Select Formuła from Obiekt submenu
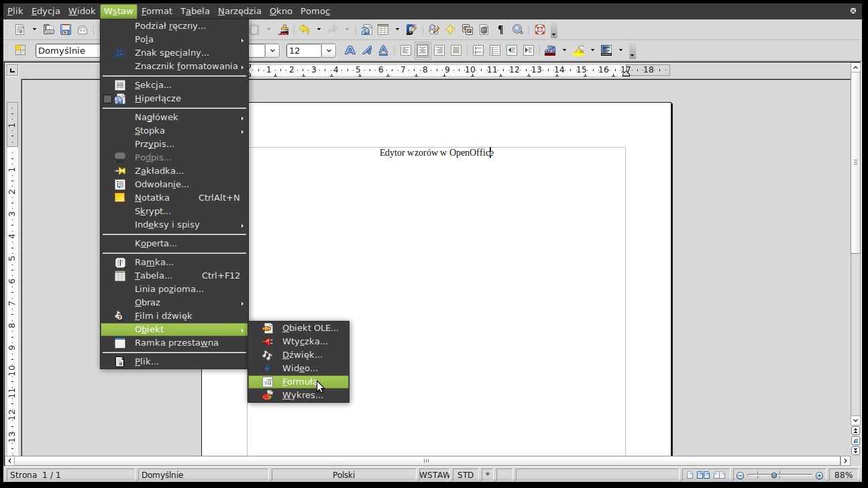 tap(299, 382)
